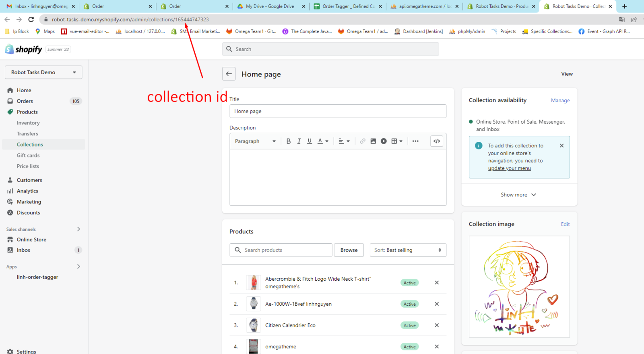Expand Show more in Collection availability

tap(518, 195)
